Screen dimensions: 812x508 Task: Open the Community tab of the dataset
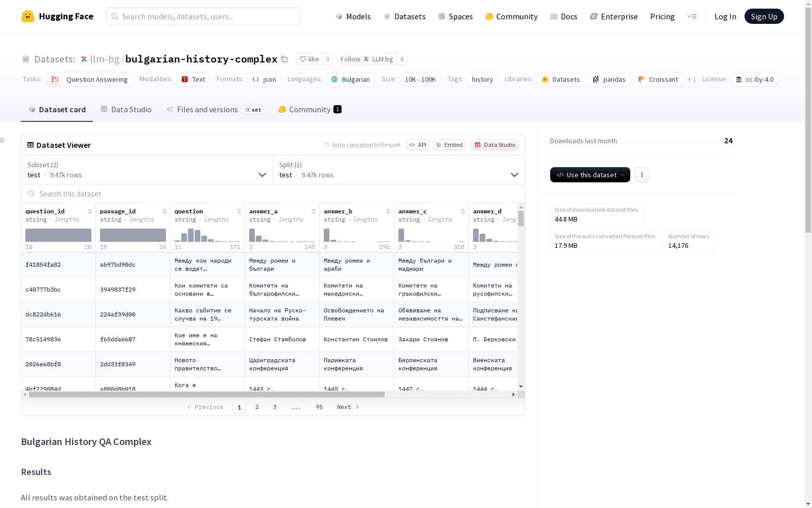pos(310,110)
